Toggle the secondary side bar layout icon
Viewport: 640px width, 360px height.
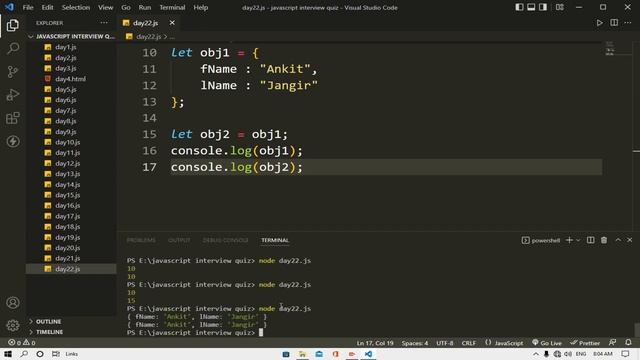pos(543,7)
